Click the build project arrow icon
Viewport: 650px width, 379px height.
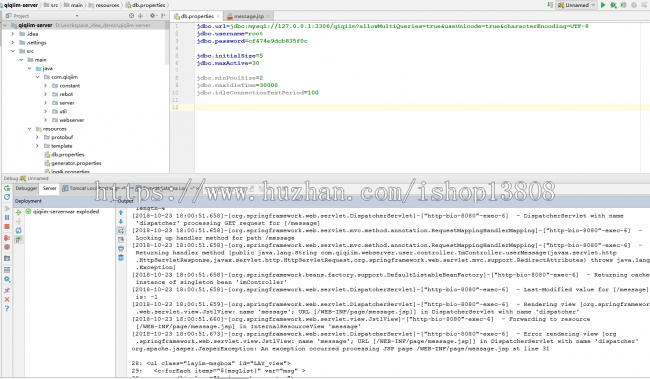click(x=550, y=5)
